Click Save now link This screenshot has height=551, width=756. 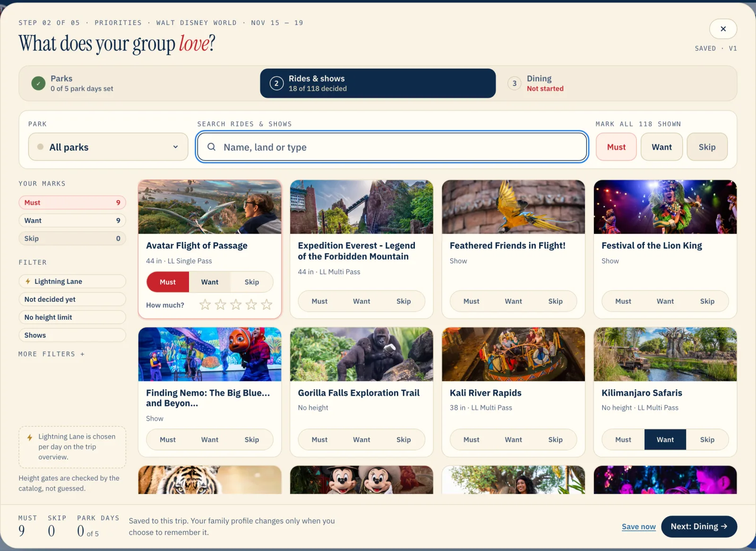coord(638,526)
